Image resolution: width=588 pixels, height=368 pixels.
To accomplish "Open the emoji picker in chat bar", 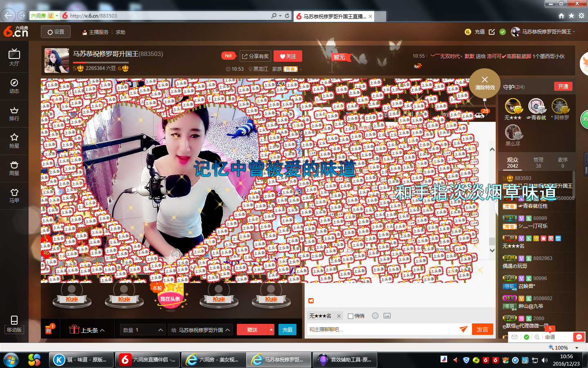I will point(375,316).
